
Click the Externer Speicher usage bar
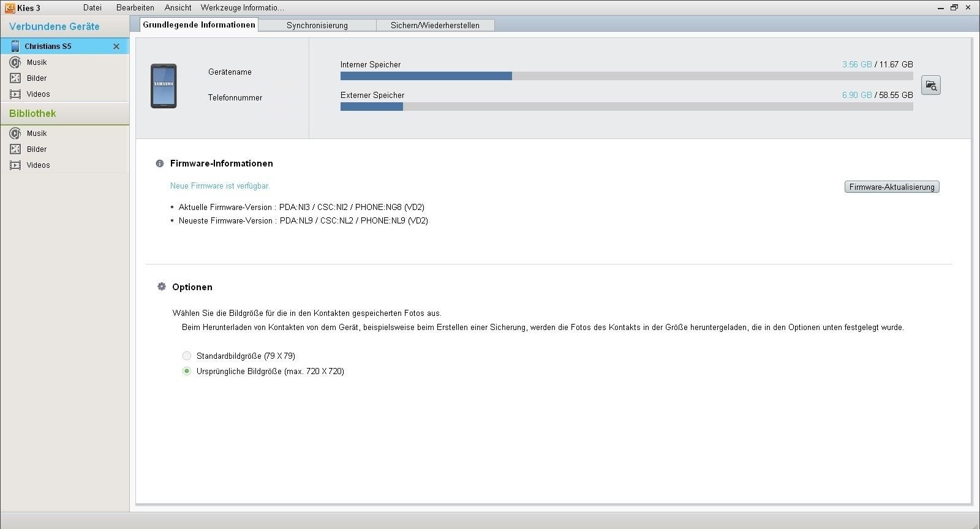point(627,107)
